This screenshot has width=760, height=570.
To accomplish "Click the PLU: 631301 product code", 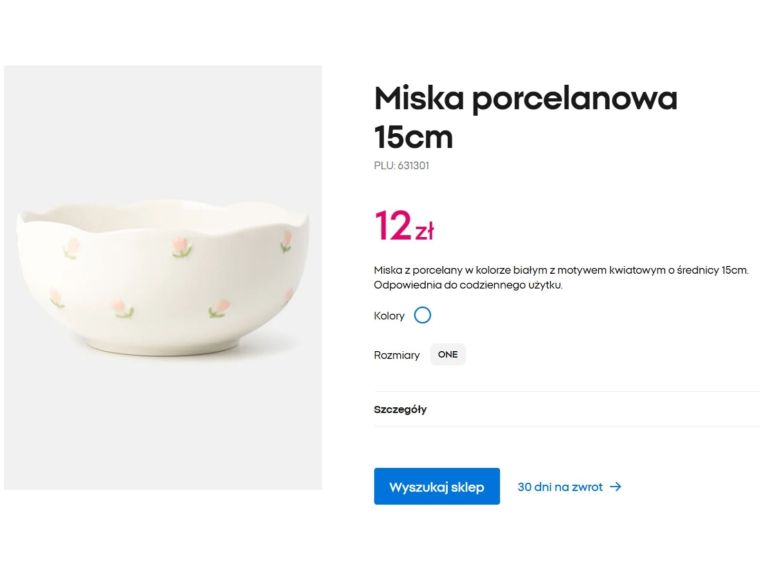I will (x=402, y=166).
